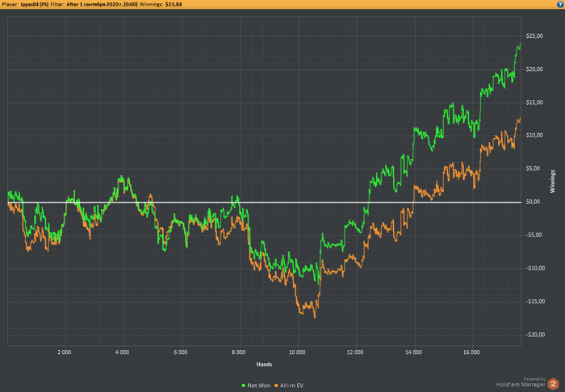Image resolution: width=565 pixels, height=392 pixels.
Task: Click the 6 000 hands axis label
Action: pyautogui.click(x=181, y=352)
